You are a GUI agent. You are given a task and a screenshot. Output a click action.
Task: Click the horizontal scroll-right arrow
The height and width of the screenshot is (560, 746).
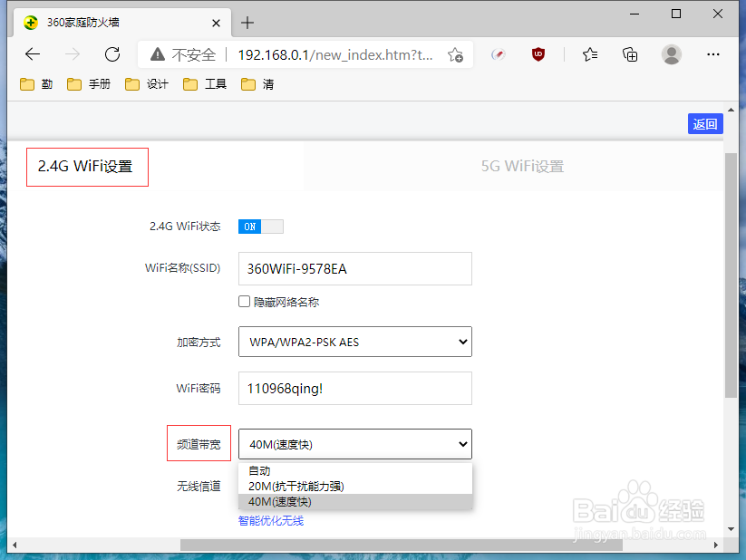715,545
